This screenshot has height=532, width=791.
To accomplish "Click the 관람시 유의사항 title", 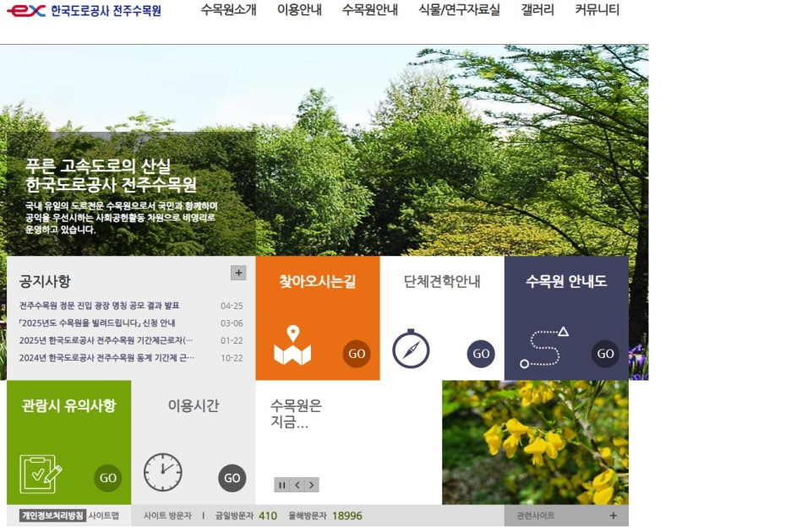I will 69,405.
